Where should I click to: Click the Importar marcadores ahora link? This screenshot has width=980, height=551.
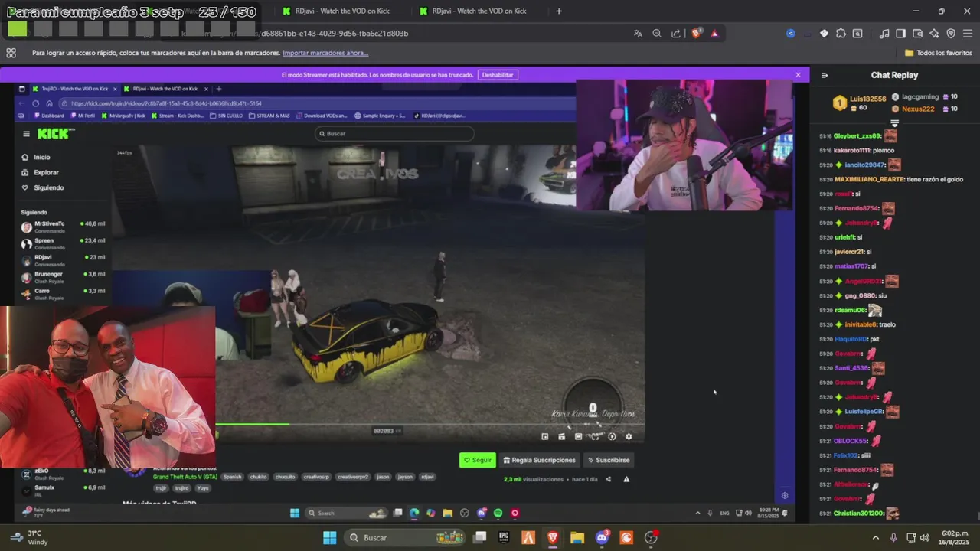point(325,53)
